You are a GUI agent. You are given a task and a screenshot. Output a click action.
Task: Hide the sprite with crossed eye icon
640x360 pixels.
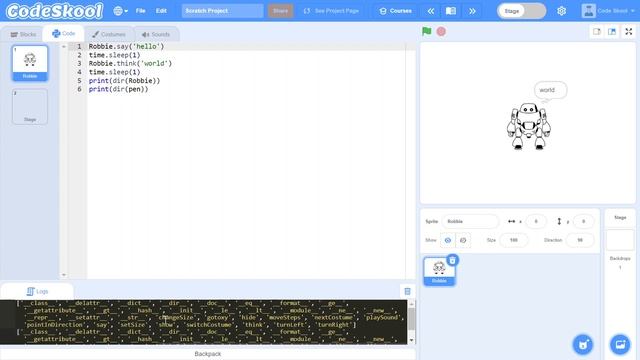(x=463, y=240)
